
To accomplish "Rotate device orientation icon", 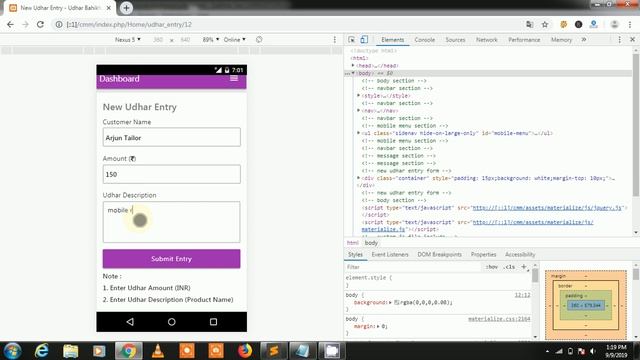I will pyautogui.click(x=259, y=40).
